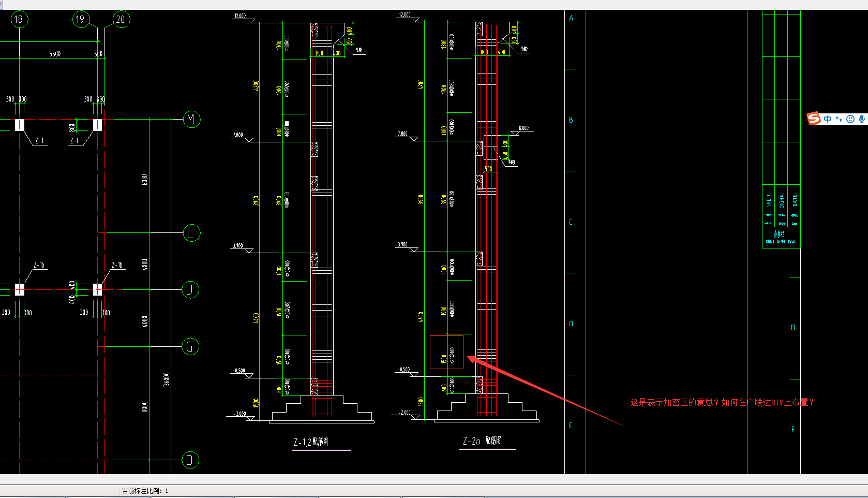Toggle the Chinese/English 中 mode indicator

point(828,119)
